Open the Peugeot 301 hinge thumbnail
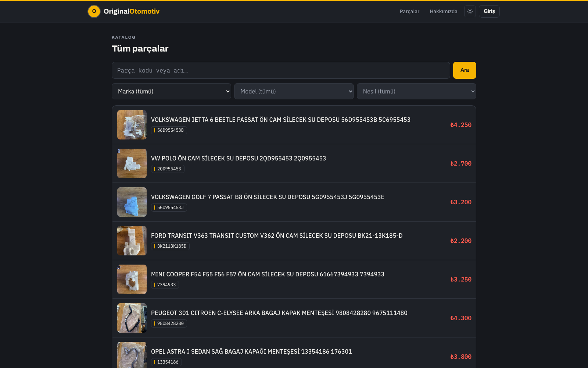The height and width of the screenshot is (368, 588). click(132, 318)
